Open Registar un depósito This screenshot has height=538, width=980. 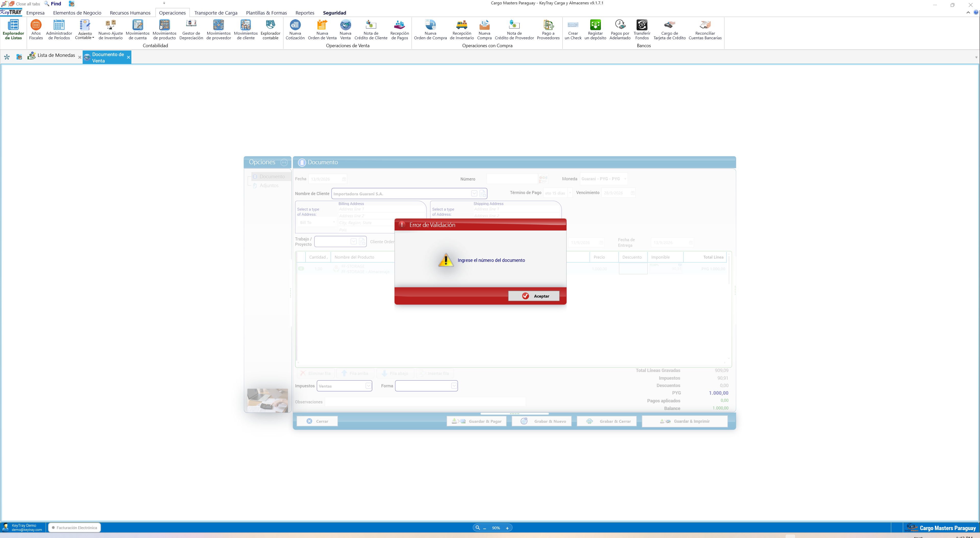point(595,30)
